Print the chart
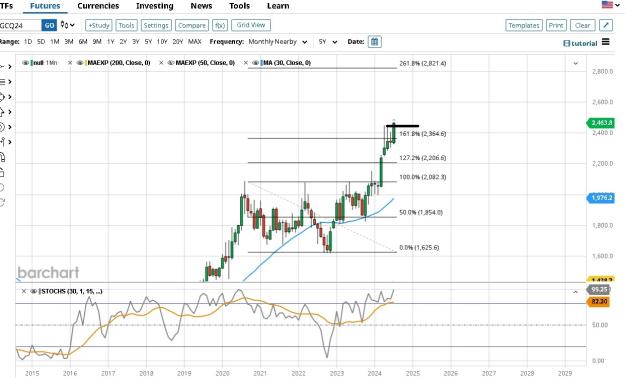Image resolution: width=625 pixels, height=378 pixels. pyautogui.click(x=556, y=25)
